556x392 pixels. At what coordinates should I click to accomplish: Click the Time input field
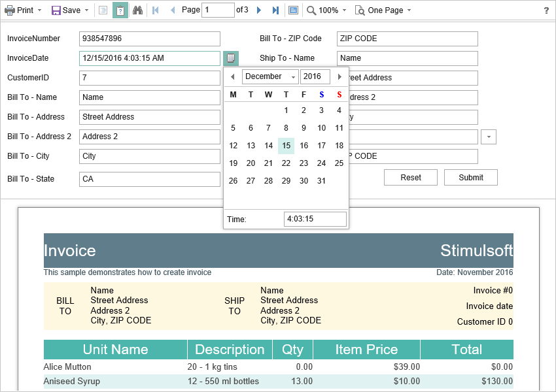tap(315, 220)
